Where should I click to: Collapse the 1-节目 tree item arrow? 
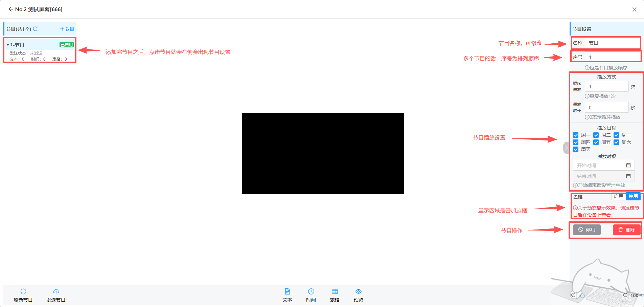pos(8,45)
